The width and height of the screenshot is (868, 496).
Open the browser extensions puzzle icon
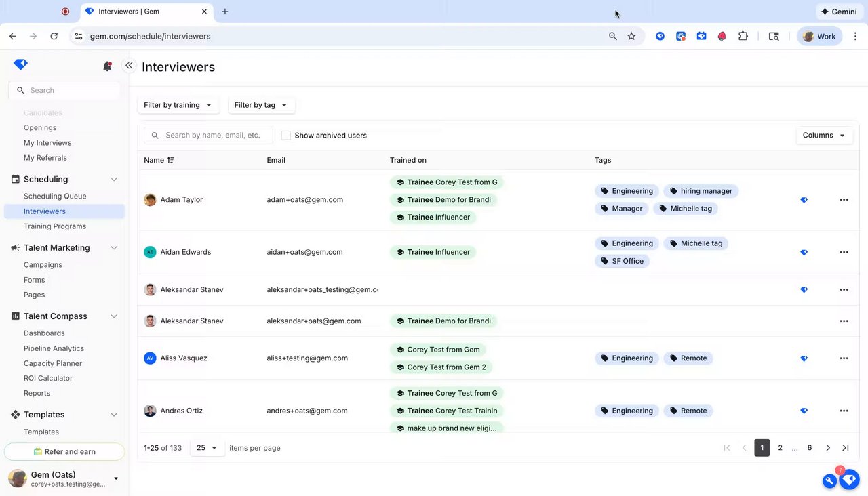743,36
